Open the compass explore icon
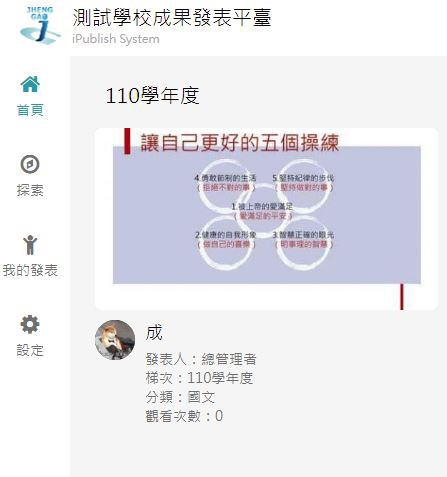The width and height of the screenshot is (447, 477). (x=30, y=164)
